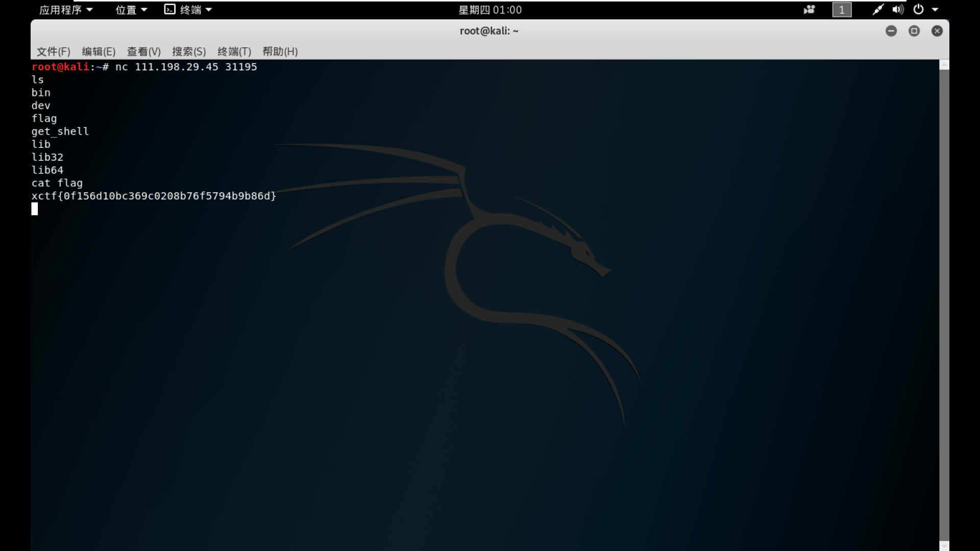Click the screen recorder camera icon
Screen dimensions: 980x551
click(810, 10)
